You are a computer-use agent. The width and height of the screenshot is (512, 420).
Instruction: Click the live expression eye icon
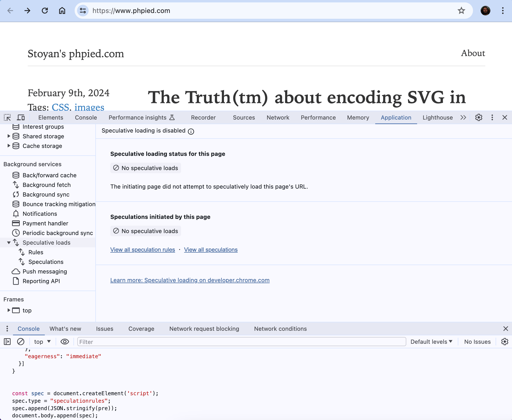(x=65, y=342)
